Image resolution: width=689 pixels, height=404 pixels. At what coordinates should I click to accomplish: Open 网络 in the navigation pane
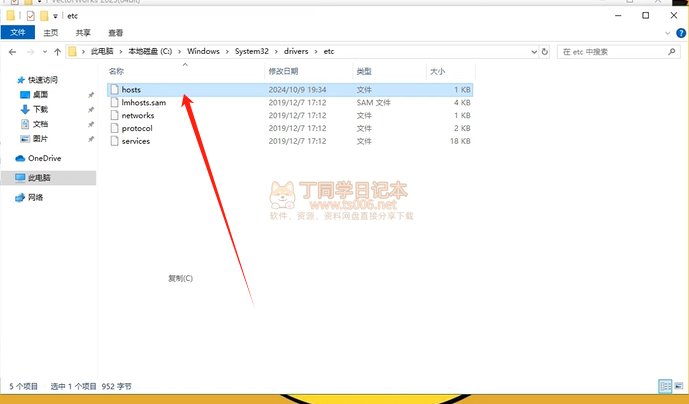tap(35, 197)
